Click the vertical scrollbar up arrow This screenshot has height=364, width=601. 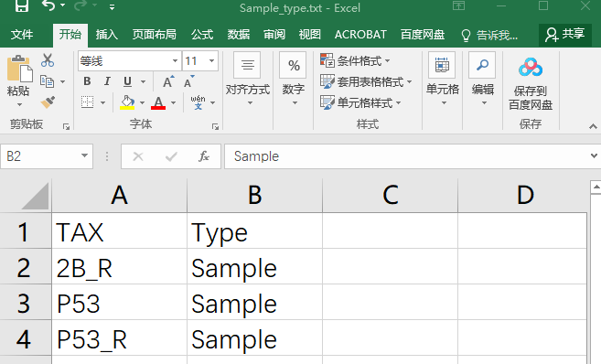coord(596,187)
